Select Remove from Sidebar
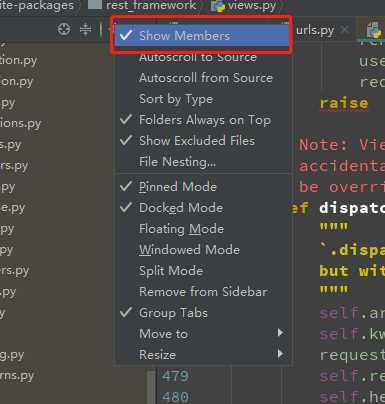The image size is (385, 404). tap(203, 292)
